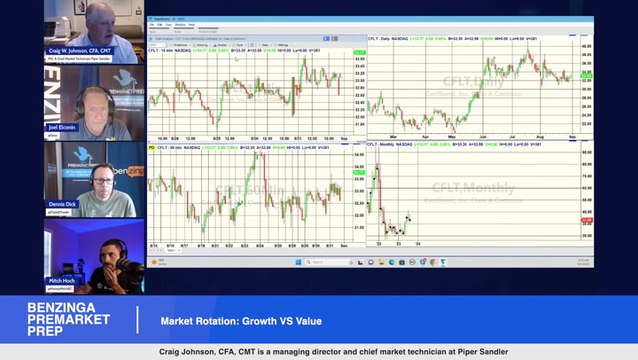Image resolution: width=638 pixels, height=360 pixels.
Task: Click the green last-price tag on 15 min chart
Action: [359, 52]
